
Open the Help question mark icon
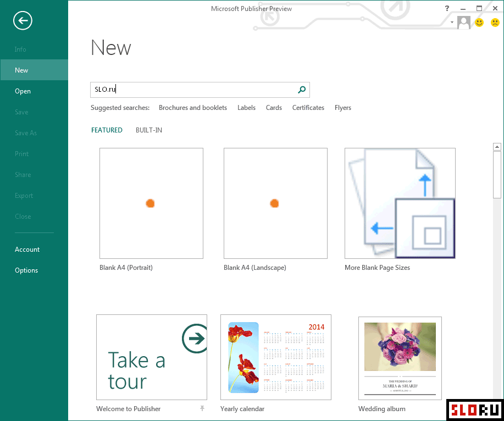[447, 8]
